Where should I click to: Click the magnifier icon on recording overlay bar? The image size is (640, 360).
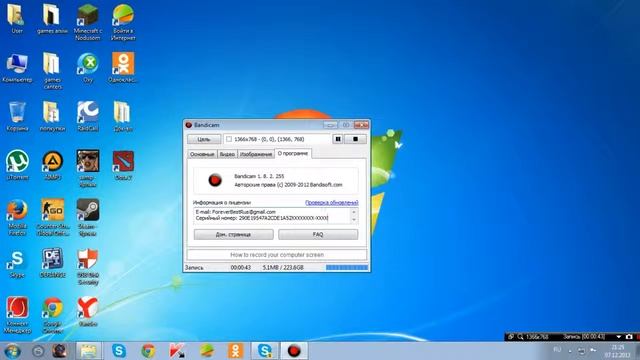(x=520, y=337)
